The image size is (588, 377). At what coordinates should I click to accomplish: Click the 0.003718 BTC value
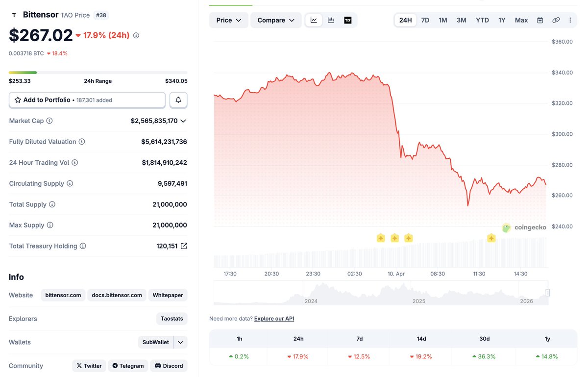click(x=26, y=53)
